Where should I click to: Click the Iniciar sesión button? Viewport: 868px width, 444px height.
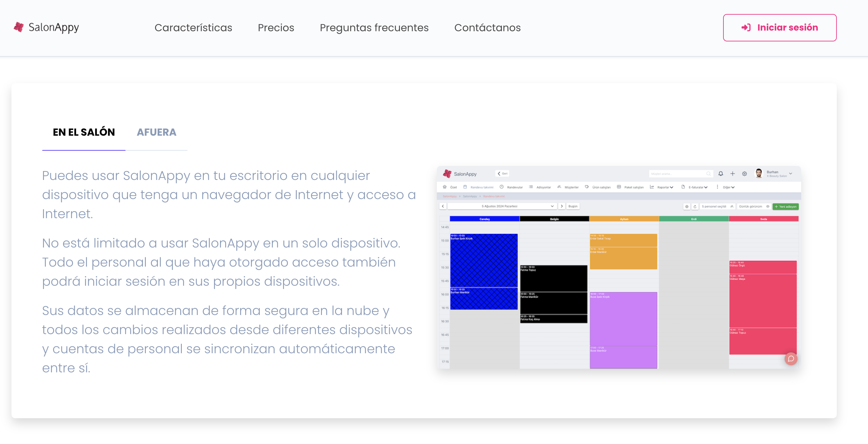pos(779,28)
